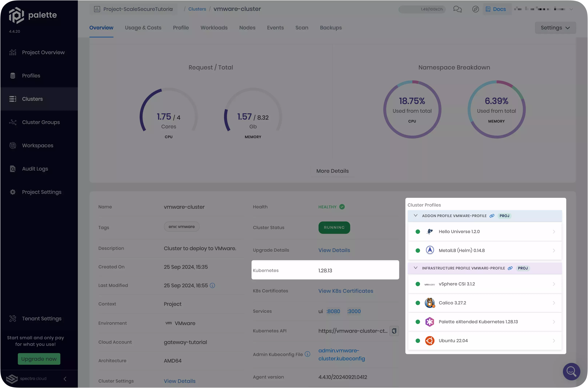Select the Workloads tab
588x388 pixels.
coord(214,28)
